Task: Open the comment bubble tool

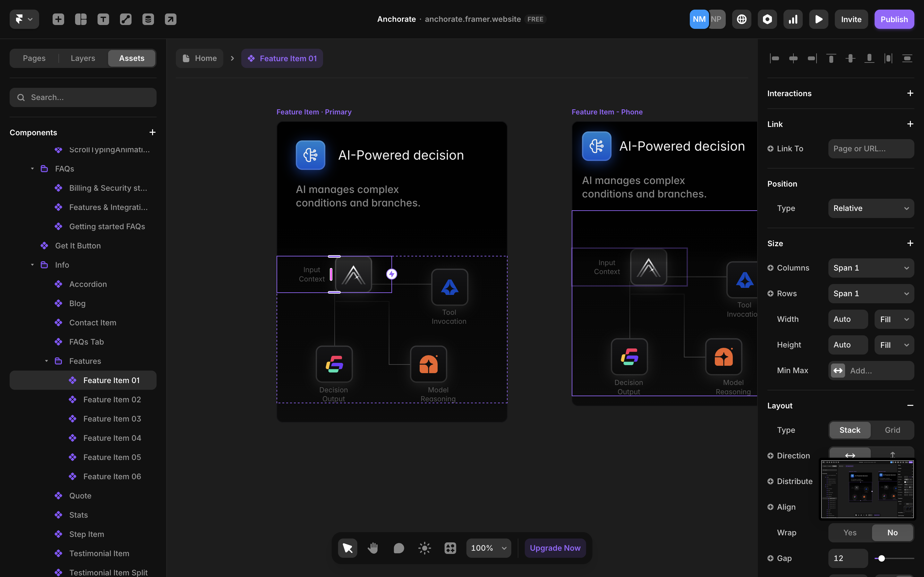Action: click(x=398, y=548)
